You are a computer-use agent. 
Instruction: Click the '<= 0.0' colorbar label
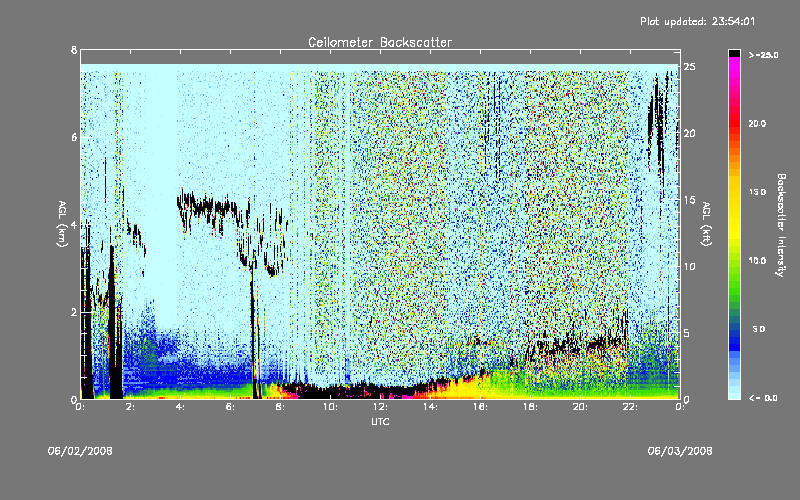coord(763,398)
